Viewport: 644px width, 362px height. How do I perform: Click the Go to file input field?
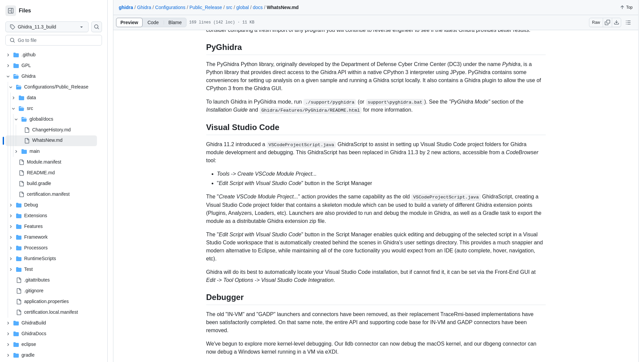pos(54,40)
